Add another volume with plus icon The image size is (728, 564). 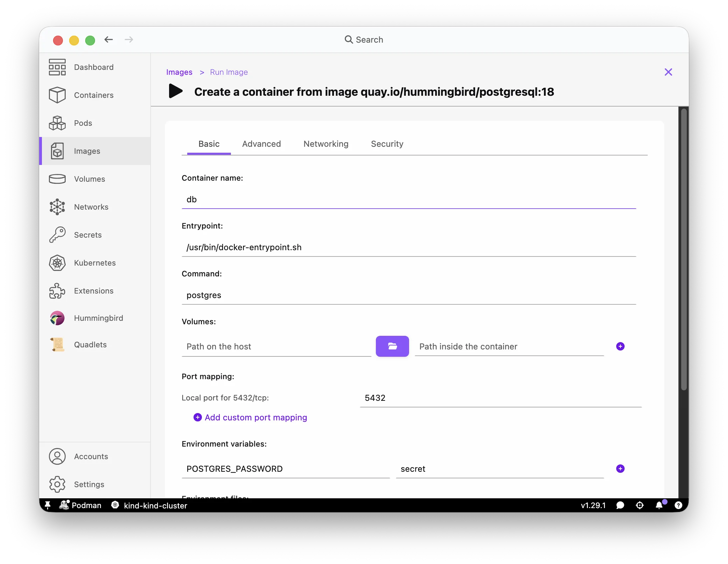pyautogui.click(x=620, y=346)
